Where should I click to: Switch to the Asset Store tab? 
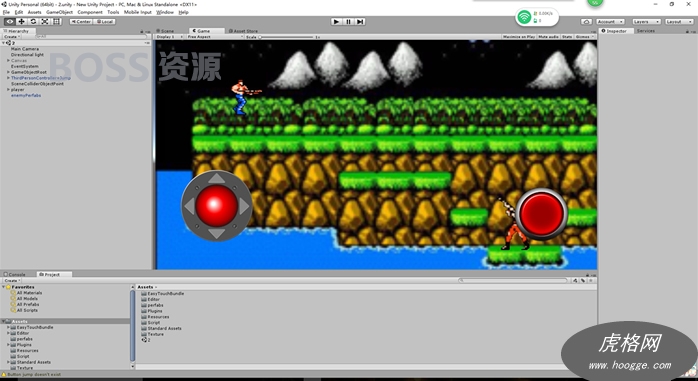click(243, 31)
